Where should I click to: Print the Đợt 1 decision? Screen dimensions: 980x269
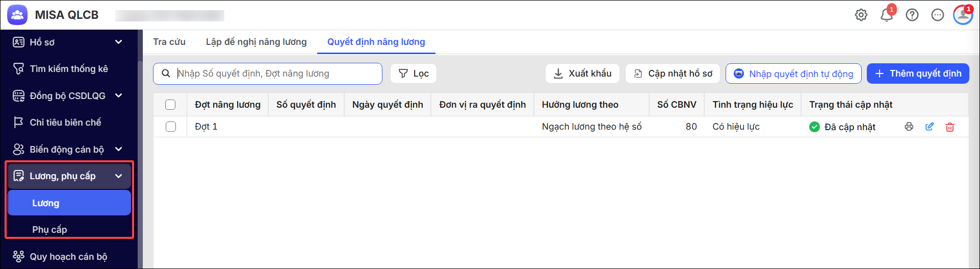[909, 127]
